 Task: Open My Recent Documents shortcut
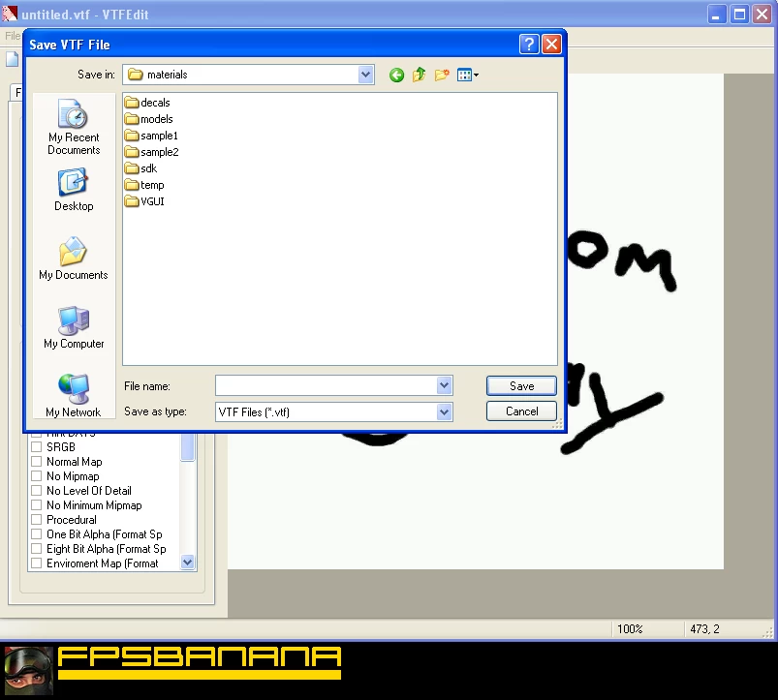click(74, 128)
